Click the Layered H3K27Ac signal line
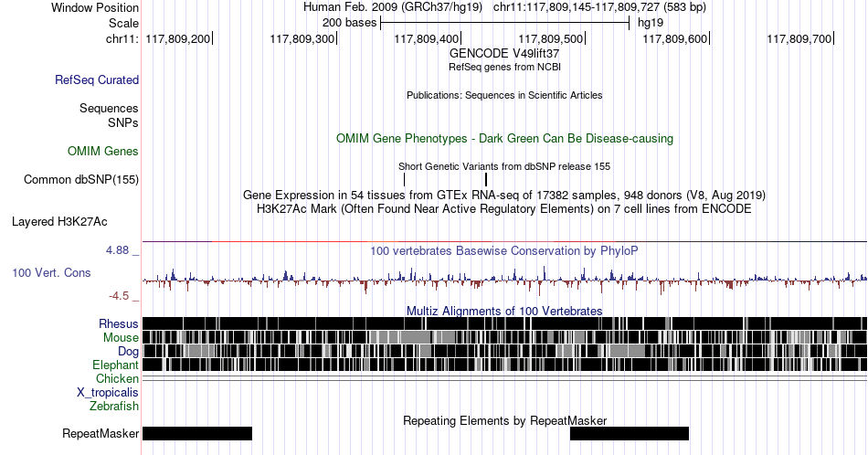 click(x=504, y=241)
